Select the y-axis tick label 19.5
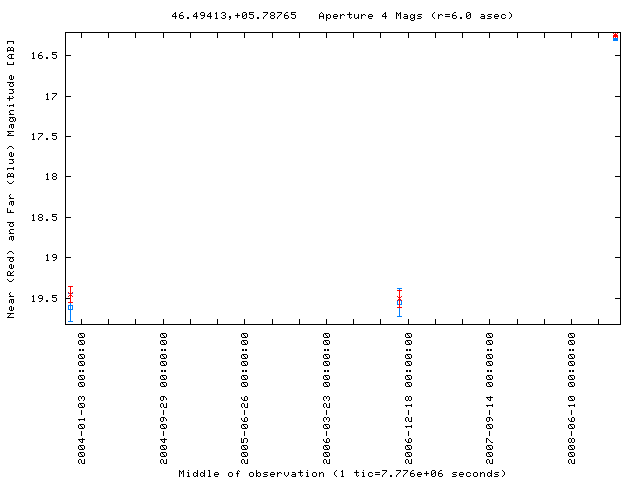Image resolution: width=640 pixels, height=480 pixels. coord(44,298)
